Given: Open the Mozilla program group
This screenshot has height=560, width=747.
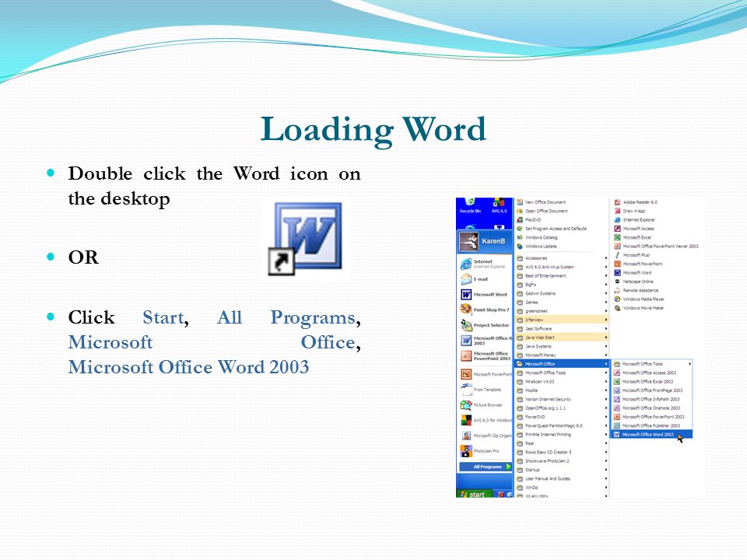Looking at the screenshot, I should pyautogui.click(x=562, y=390).
